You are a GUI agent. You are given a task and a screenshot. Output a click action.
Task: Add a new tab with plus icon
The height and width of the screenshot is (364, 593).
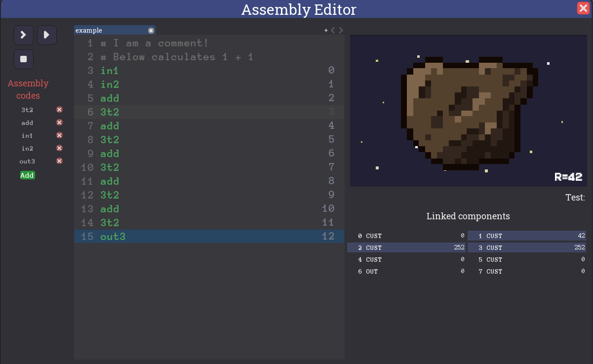click(x=326, y=31)
